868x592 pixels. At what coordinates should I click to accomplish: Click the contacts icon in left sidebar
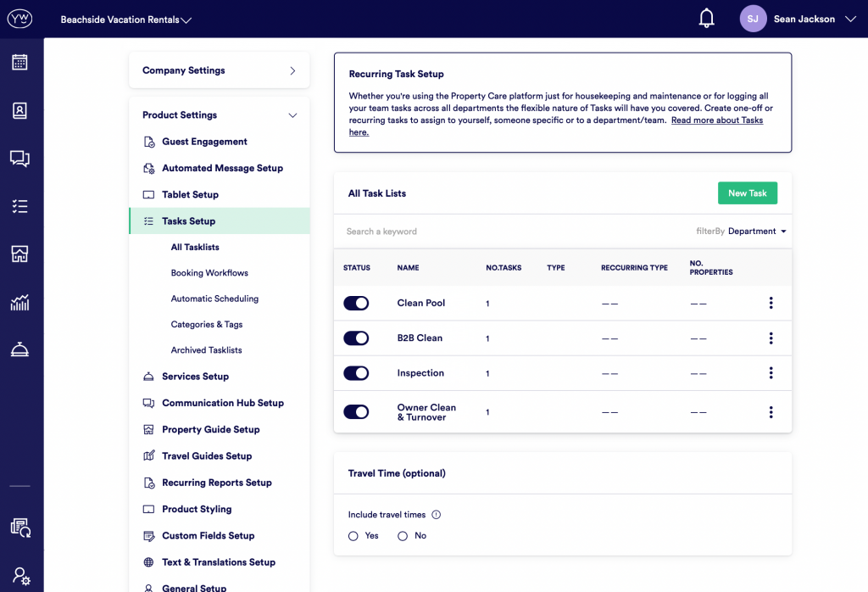[x=19, y=110]
